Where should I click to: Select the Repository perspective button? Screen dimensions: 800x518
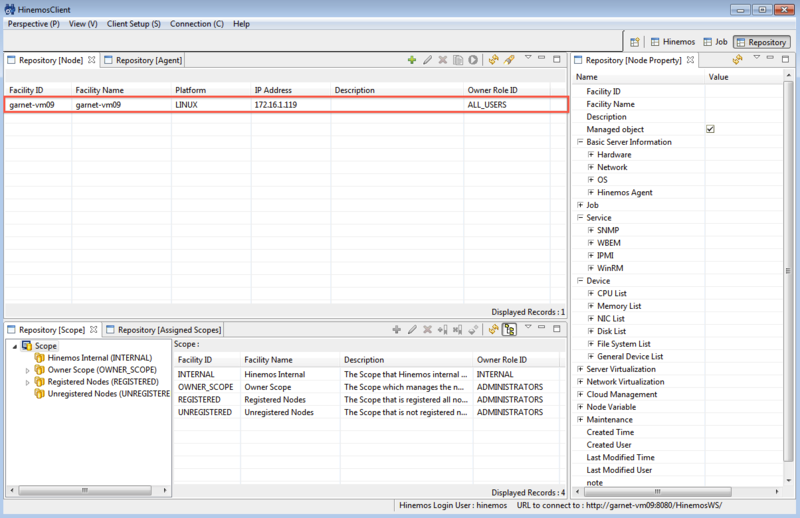(x=762, y=42)
